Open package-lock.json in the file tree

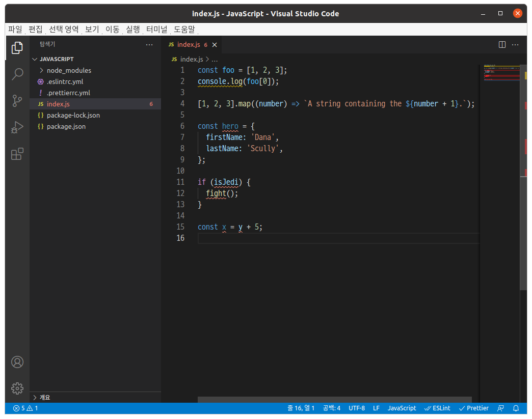[x=95, y=115]
